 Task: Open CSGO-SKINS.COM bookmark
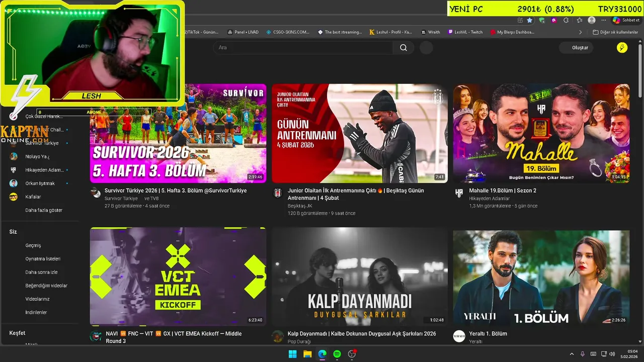point(288,32)
